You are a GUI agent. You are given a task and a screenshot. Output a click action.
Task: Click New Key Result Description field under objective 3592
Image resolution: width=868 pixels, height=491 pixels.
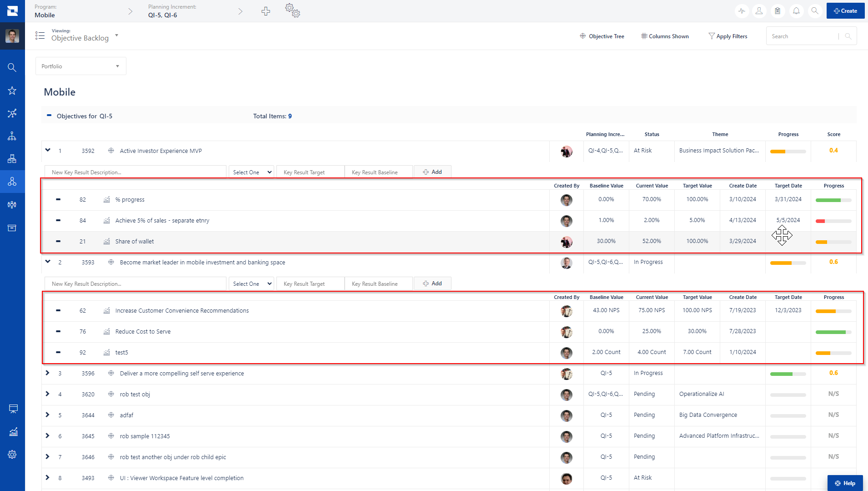pyautogui.click(x=135, y=172)
